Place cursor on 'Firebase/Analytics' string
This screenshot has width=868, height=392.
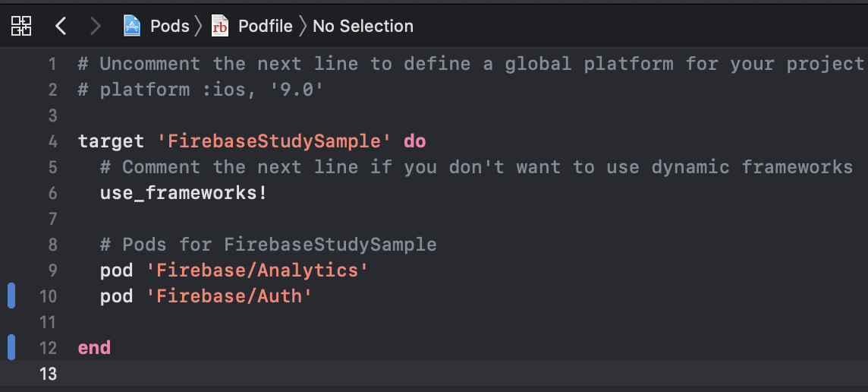tap(257, 270)
